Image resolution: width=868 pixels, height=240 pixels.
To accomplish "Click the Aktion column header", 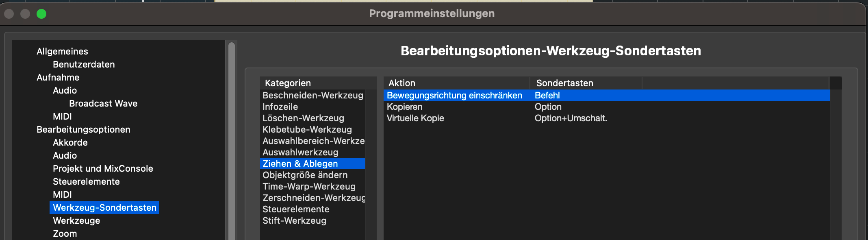I will pyautogui.click(x=457, y=83).
